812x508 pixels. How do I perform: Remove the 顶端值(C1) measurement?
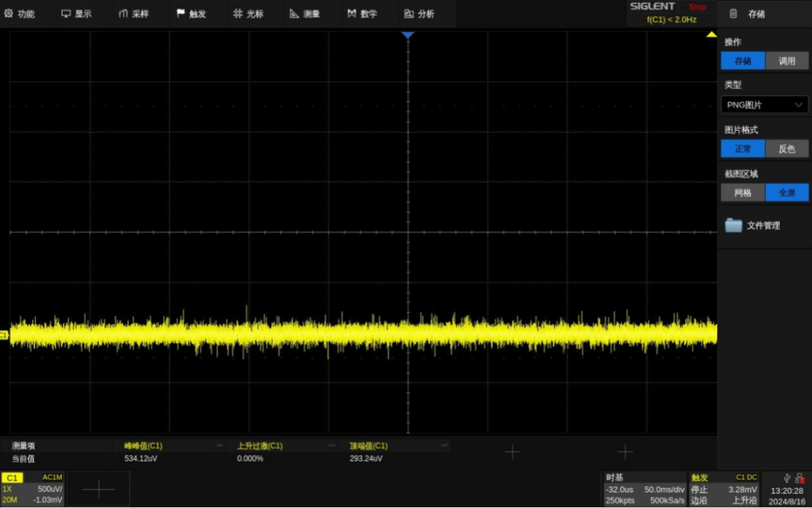(x=444, y=446)
